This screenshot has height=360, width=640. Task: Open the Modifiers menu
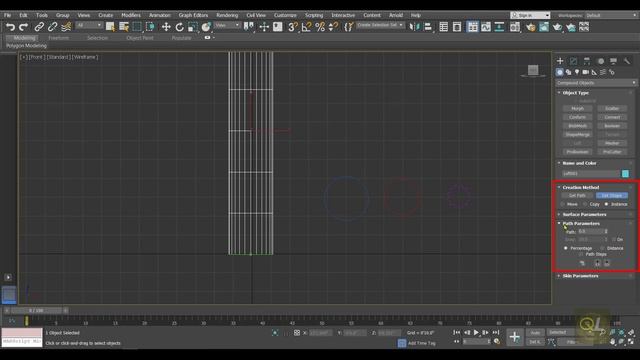pos(131,15)
